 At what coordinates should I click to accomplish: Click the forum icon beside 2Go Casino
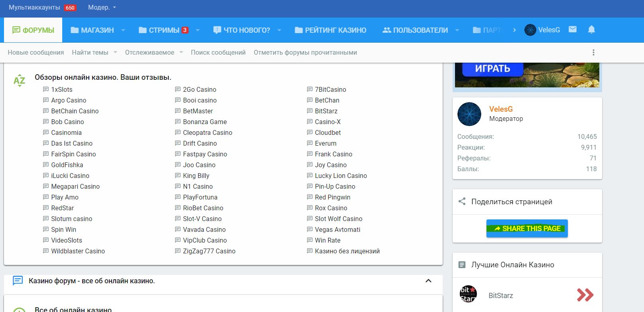[178, 89]
